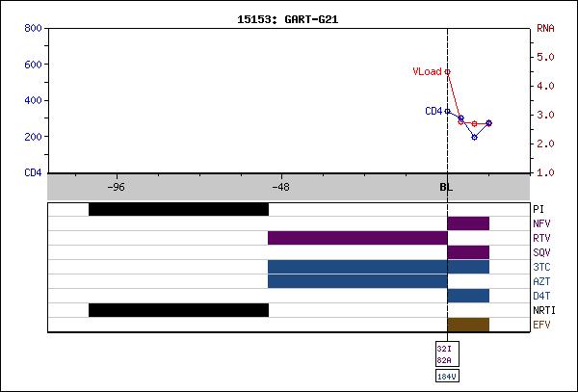578x392 pixels.
Task: Click the black PI treatment bar
Action: pos(178,209)
